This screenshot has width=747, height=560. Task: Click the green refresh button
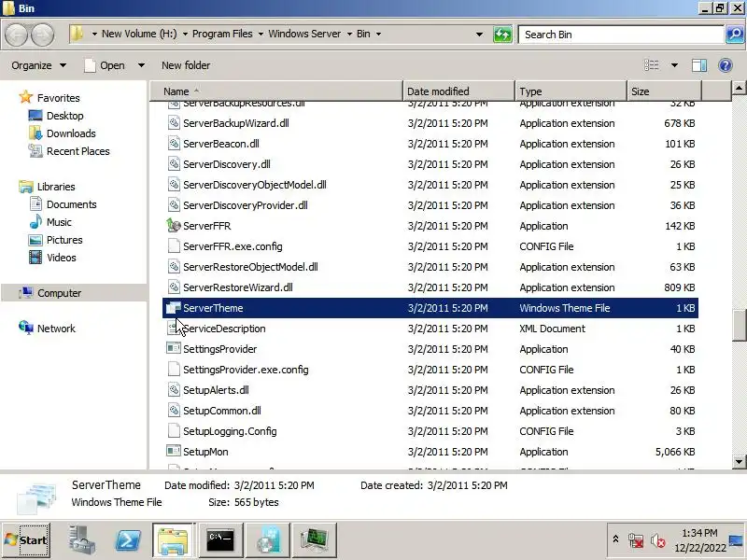502,35
